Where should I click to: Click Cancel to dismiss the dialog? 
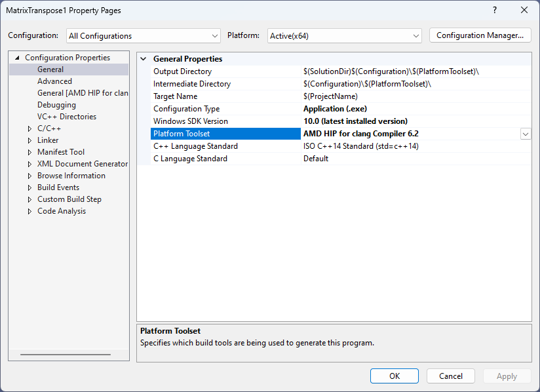[450, 376]
